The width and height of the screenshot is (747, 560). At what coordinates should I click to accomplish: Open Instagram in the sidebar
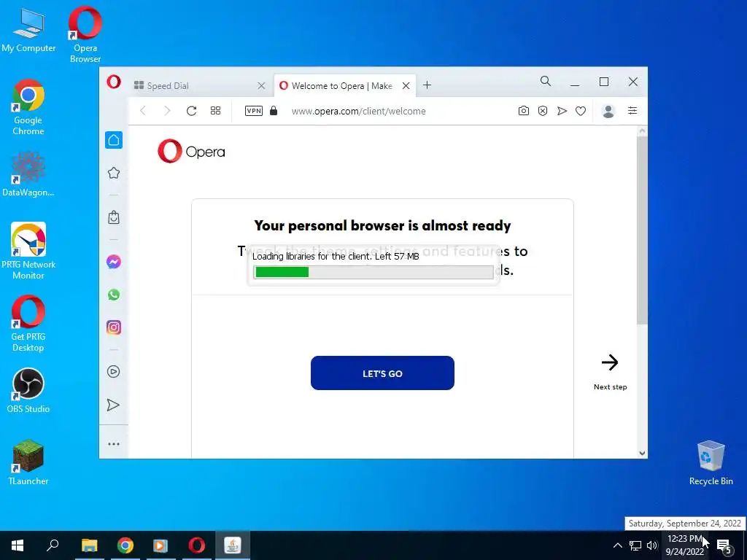click(114, 327)
